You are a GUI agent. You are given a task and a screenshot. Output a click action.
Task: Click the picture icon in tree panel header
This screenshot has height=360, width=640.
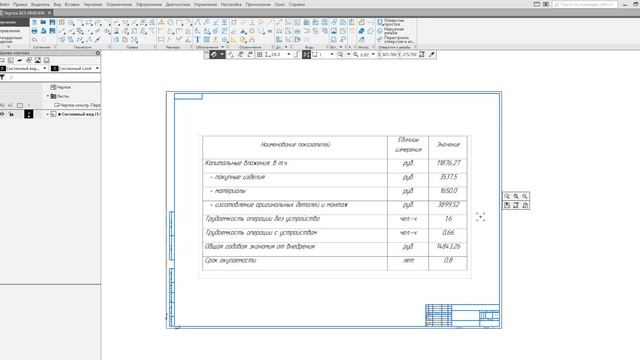[38, 60]
